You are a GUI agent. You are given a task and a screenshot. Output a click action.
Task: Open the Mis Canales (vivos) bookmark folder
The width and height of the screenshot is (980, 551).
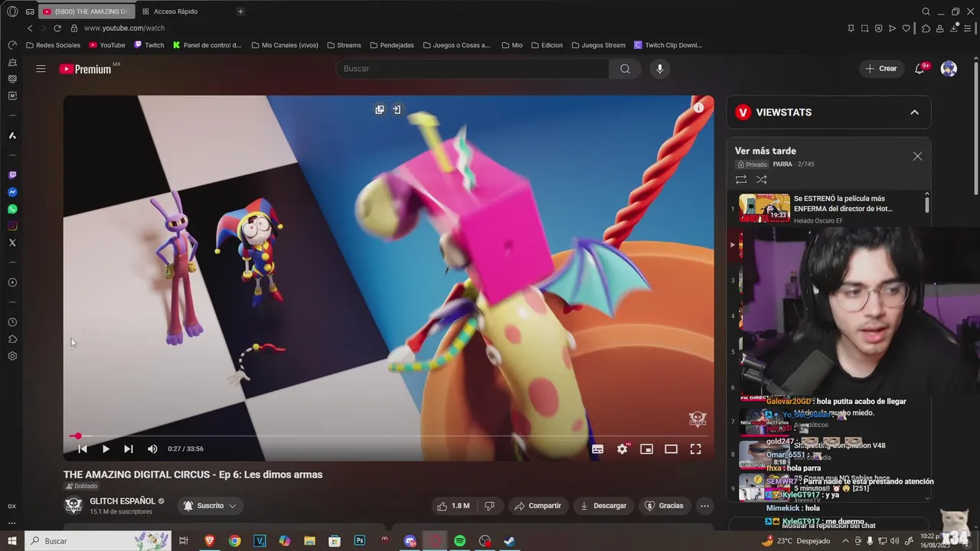pyautogui.click(x=284, y=45)
